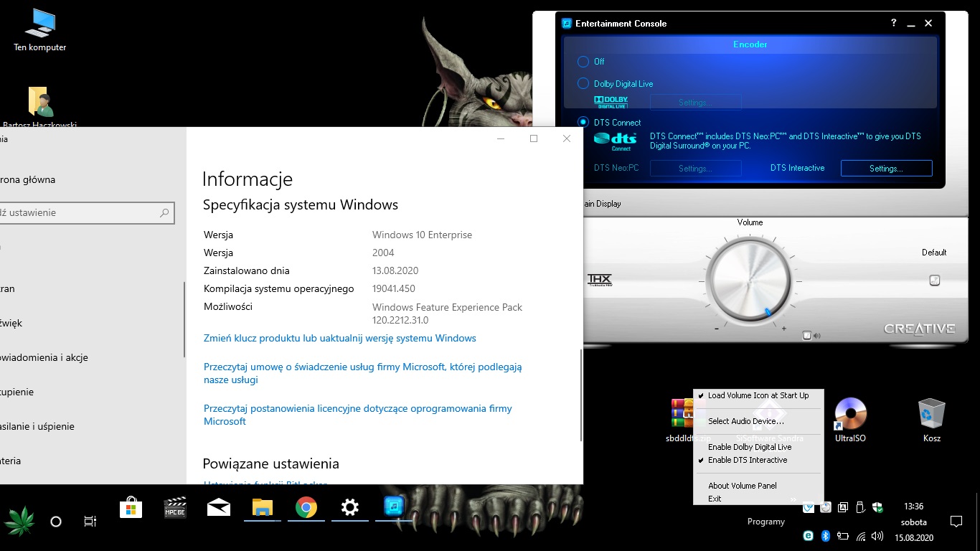Click the Entertainment Console help question mark
The image size is (980, 551).
point(894,23)
